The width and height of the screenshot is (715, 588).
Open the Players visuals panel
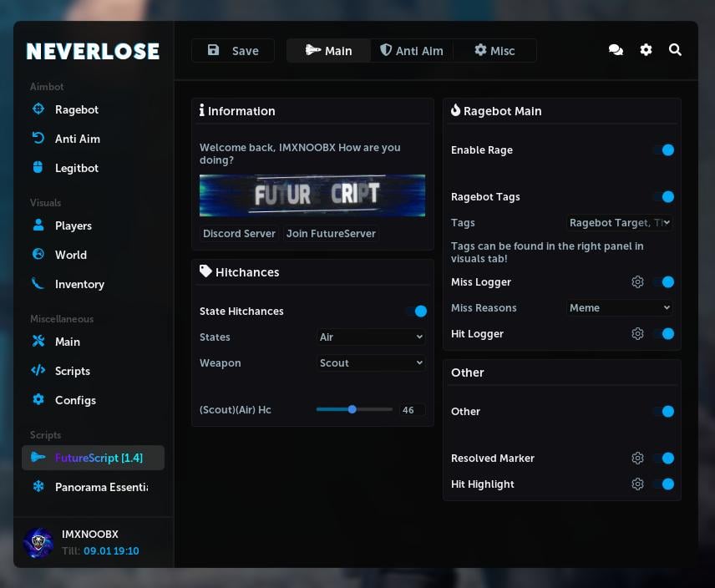tap(37, 226)
